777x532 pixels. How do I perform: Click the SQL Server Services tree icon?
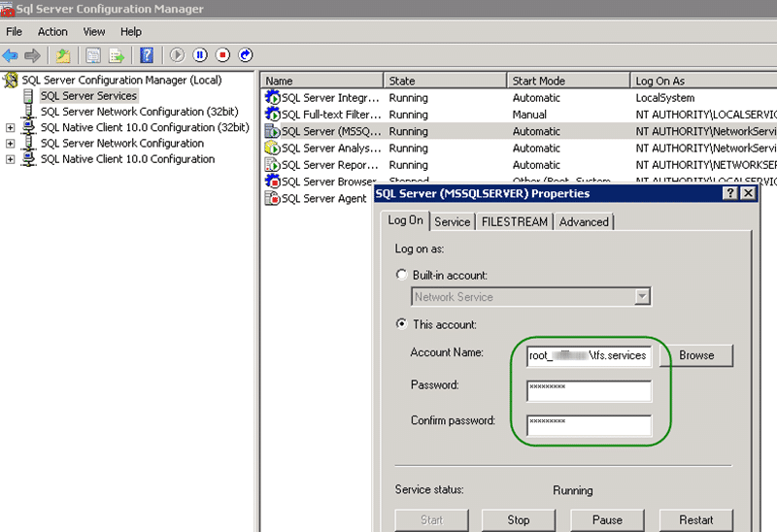point(29,95)
